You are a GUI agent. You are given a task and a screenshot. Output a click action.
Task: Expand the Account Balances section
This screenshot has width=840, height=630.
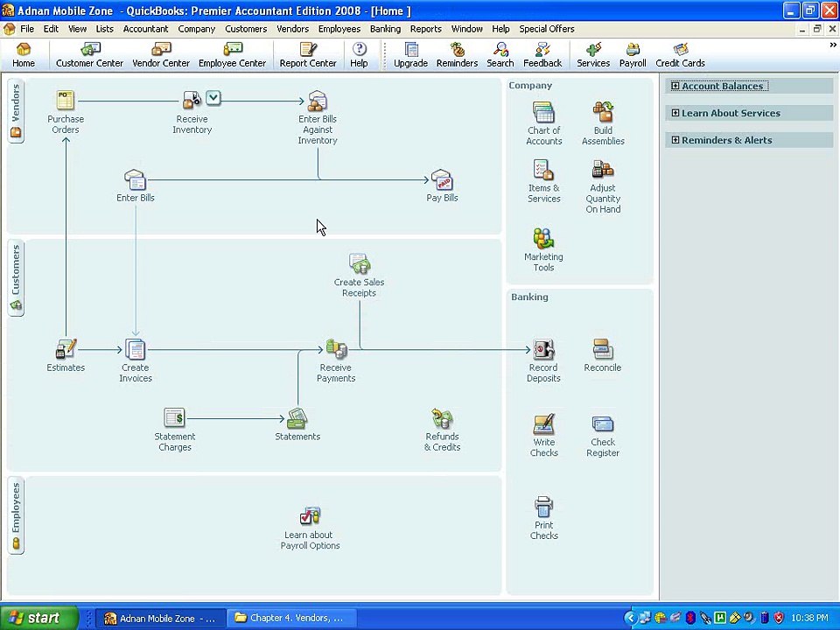tap(675, 86)
